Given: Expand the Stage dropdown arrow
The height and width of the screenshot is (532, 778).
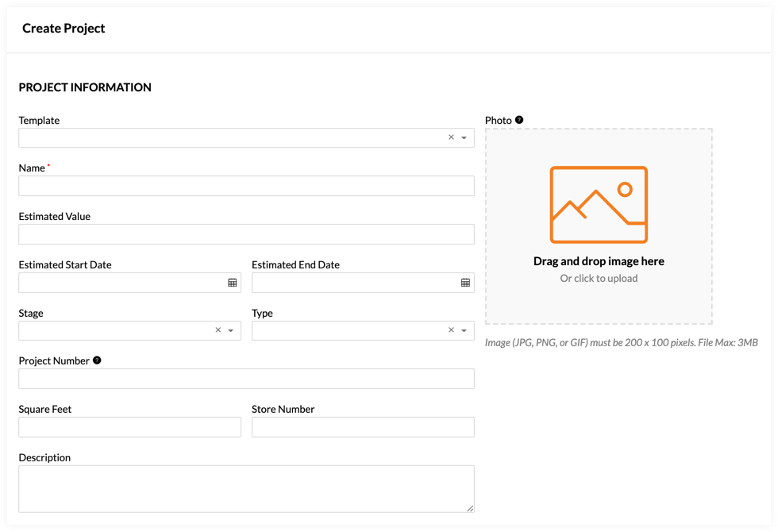Looking at the screenshot, I should (231, 331).
